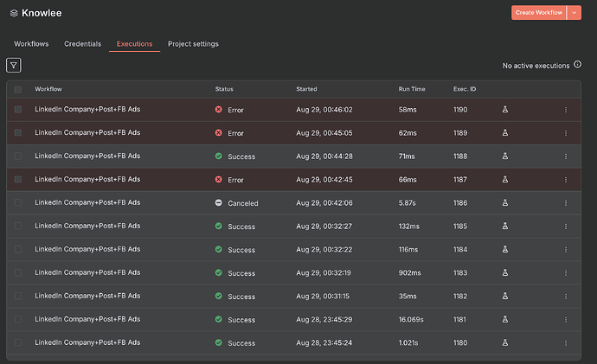Click the Knowlee logo icon
597x364 pixels.
14,13
